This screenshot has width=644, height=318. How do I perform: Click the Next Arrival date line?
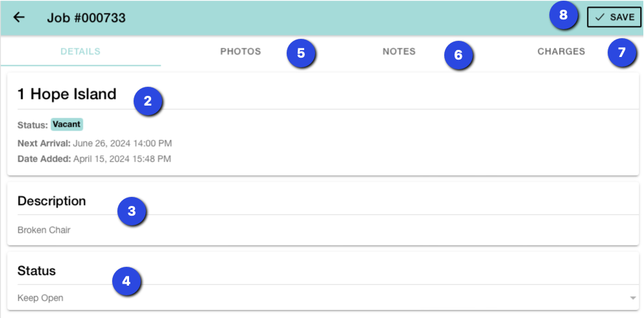[x=95, y=143]
